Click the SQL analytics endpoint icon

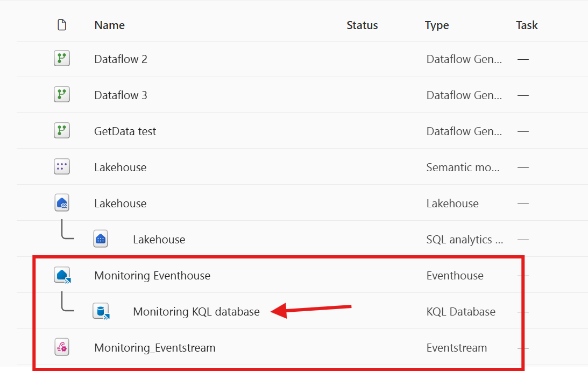[100, 239]
